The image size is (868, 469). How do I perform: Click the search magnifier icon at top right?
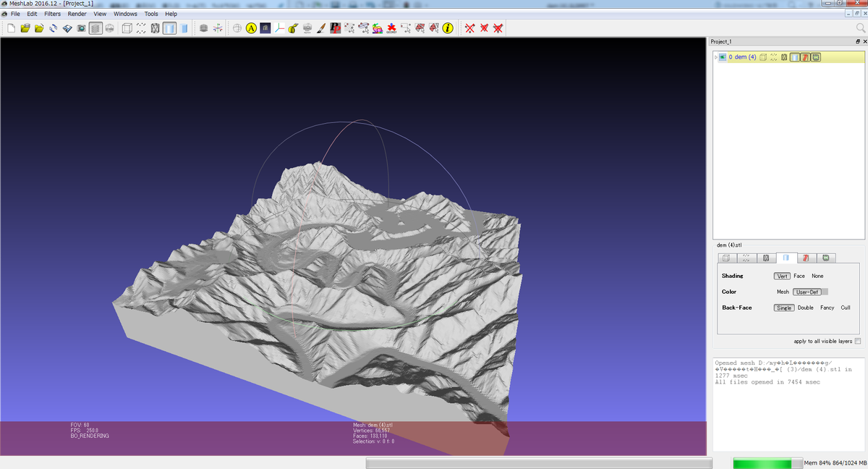pyautogui.click(x=860, y=28)
